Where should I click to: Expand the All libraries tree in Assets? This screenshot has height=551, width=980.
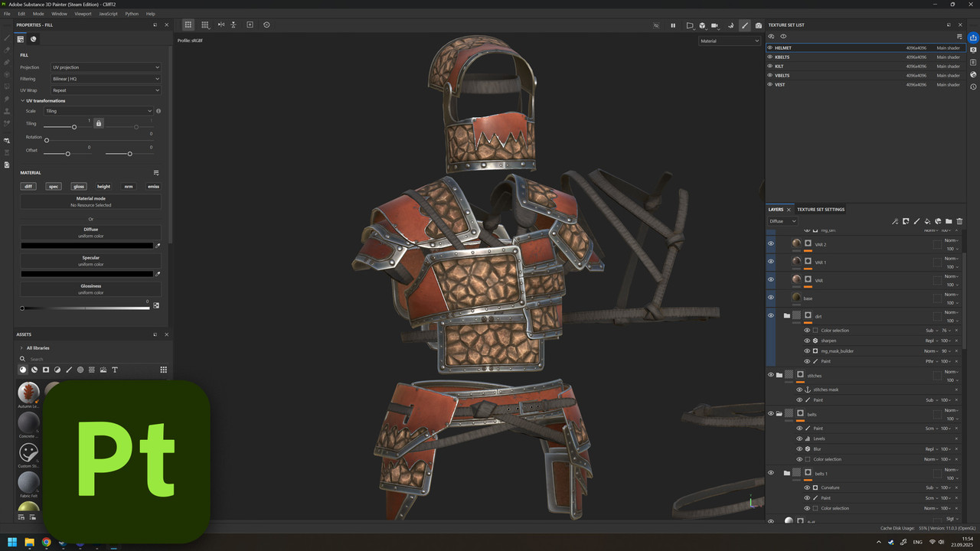point(21,347)
